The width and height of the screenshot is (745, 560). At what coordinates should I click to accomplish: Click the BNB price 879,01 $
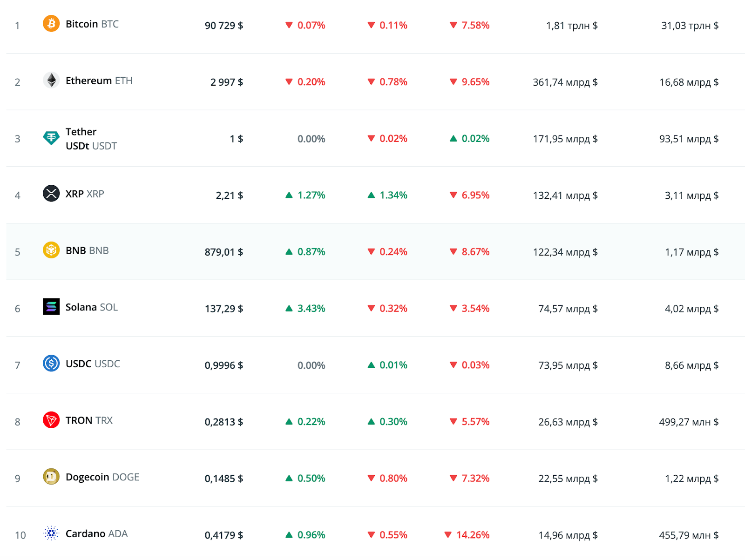click(224, 251)
